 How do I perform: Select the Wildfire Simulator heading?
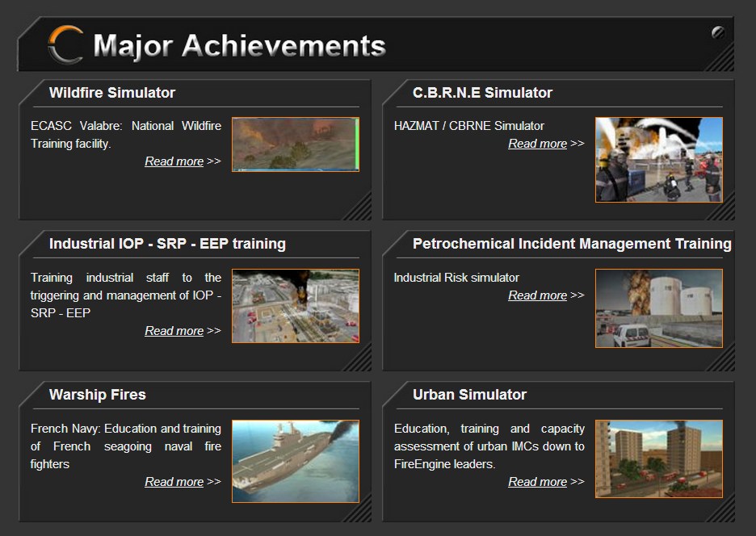coord(111,93)
